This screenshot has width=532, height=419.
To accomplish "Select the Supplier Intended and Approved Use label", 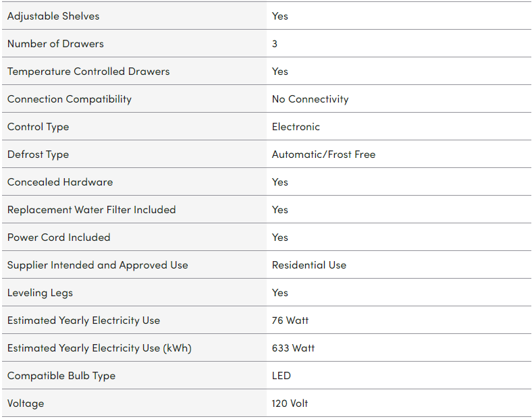I will pos(98,264).
